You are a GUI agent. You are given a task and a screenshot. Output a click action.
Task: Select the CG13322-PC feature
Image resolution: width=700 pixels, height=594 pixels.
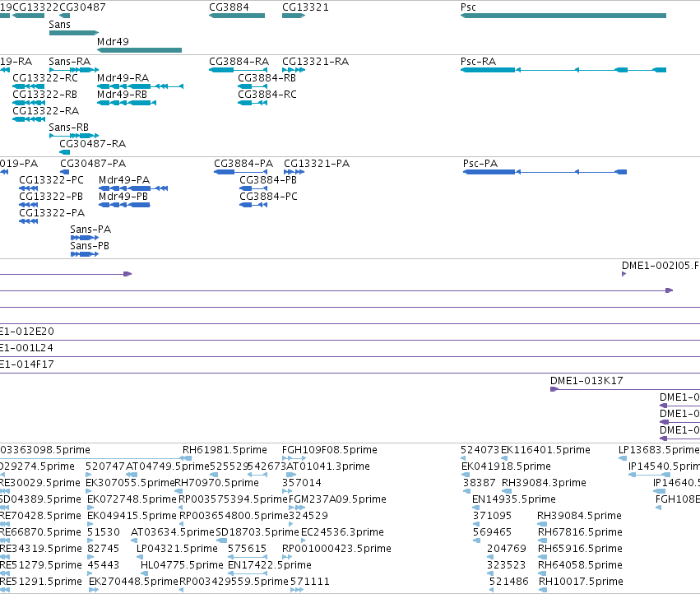[x=29, y=188]
